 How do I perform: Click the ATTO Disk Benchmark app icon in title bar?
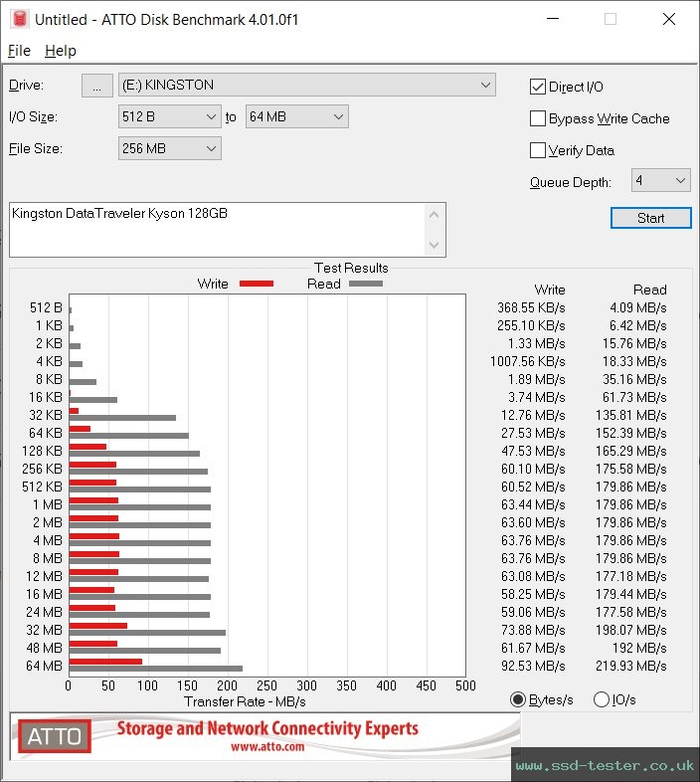[x=20, y=19]
